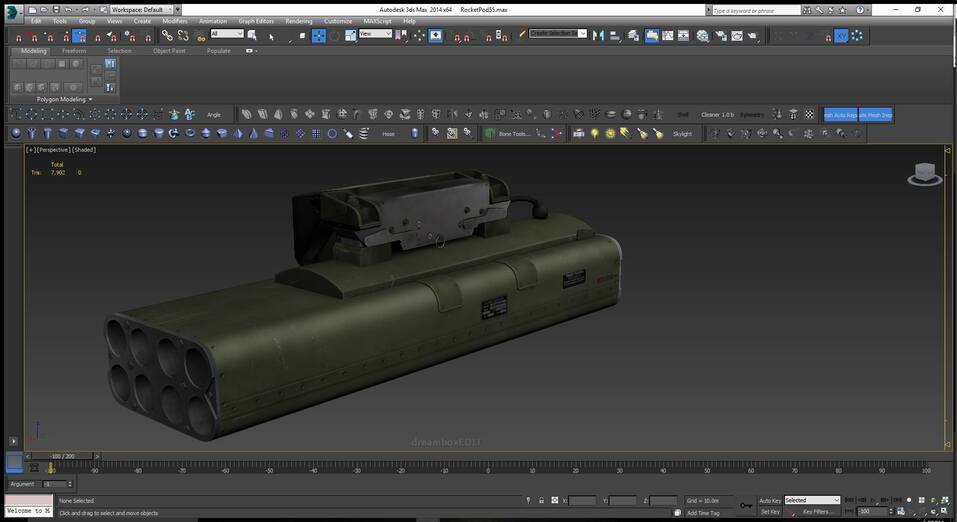Expand the Polygon Modeling panel
The height and width of the screenshot is (522, 957).
64,99
